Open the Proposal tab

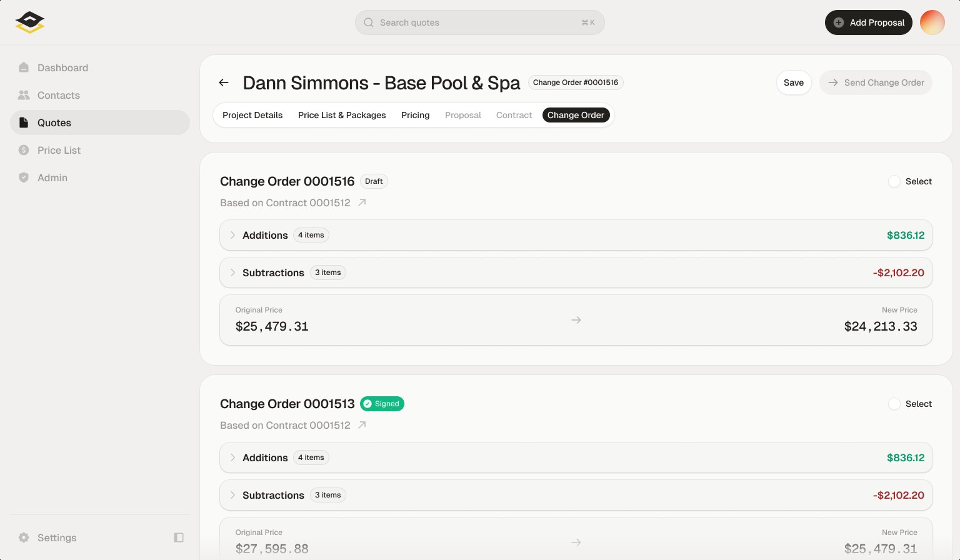pyautogui.click(x=463, y=115)
